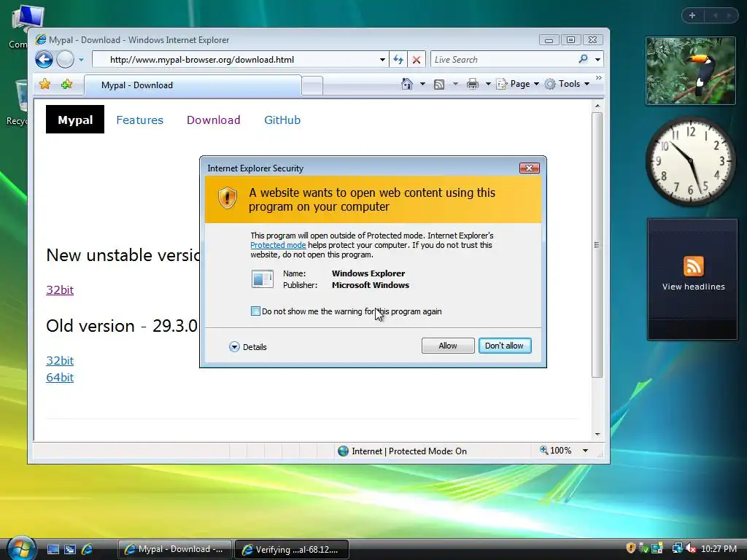Click the muted volume tray icon

click(691, 548)
